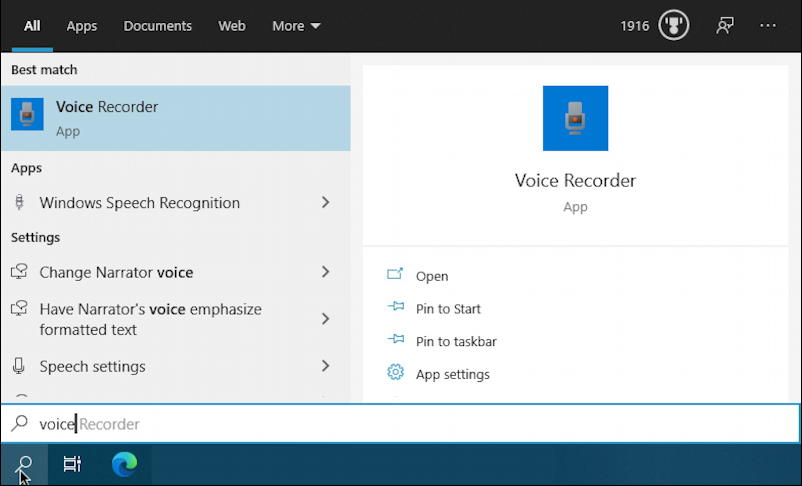Click the Voice Recorder title in preview pane
Viewport: 802px width, 486px height.
point(575,181)
